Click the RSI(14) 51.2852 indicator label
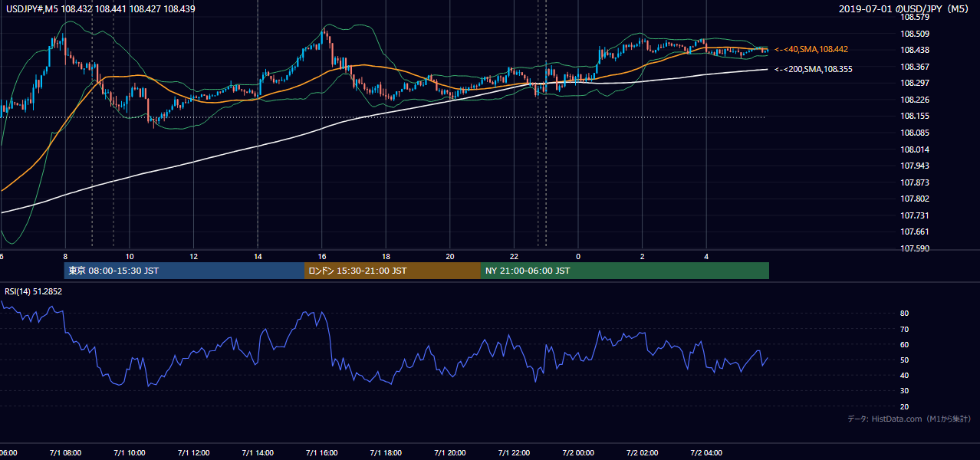980x460 pixels. 35,292
